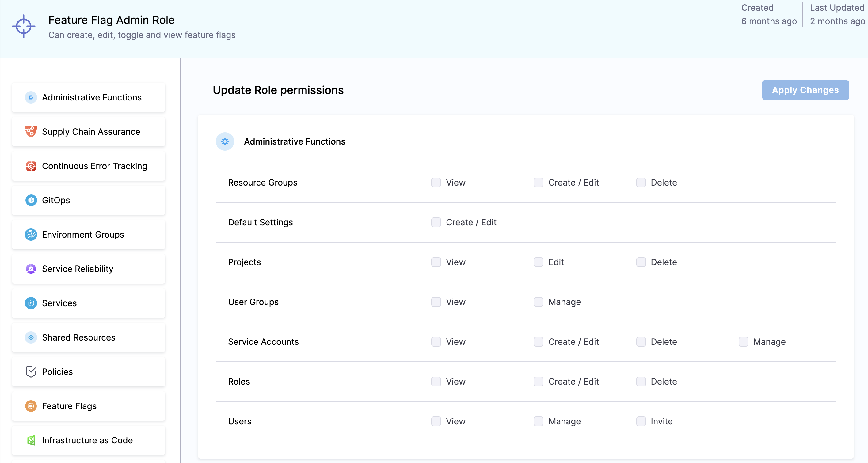Check Create / Edit for Default Settings
The width and height of the screenshot is (868, 463).
(x=436, y=222)
